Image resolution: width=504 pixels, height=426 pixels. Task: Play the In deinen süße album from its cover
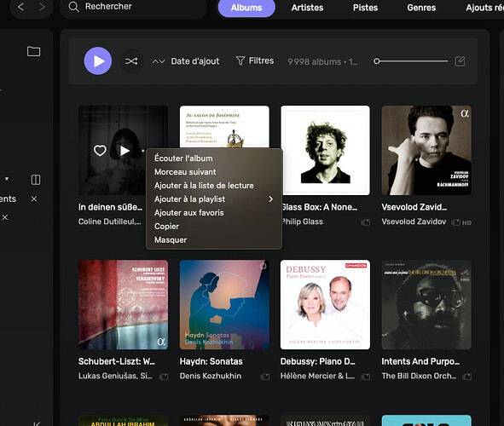125,150
